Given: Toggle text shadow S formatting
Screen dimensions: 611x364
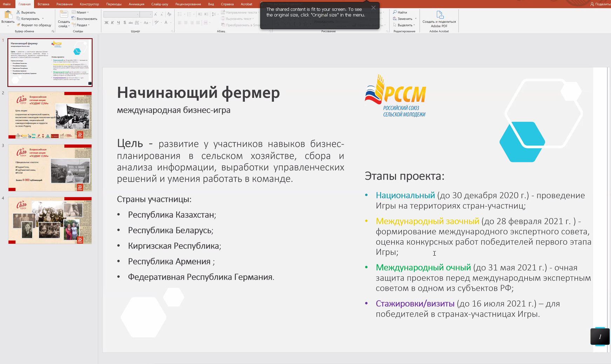Looking at the screenshot, I should (x=125, y=22).
